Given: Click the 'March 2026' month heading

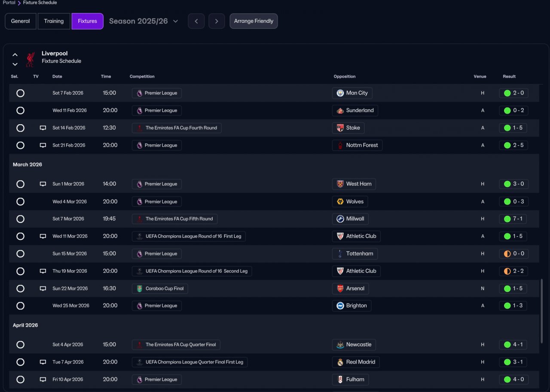Looking at the screenshot, I should point(27,165).
